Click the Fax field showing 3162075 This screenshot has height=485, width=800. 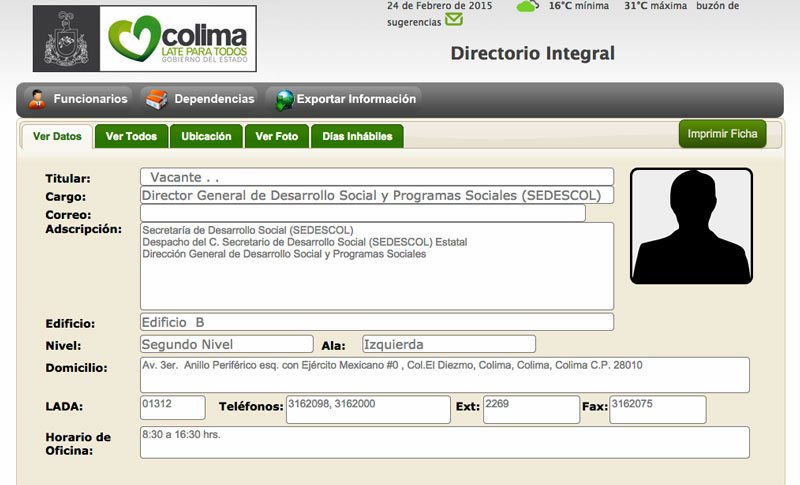pos(658,410)
